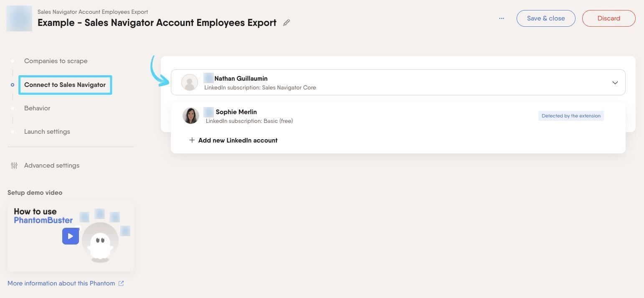
Task: Click Sophie Merlin's profile photo
Action: tap(190, 116)
